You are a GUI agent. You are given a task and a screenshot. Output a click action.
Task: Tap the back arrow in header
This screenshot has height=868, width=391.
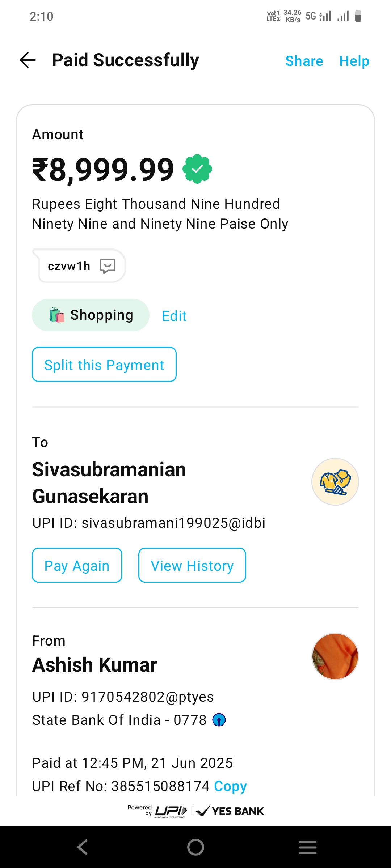coord(28,60)
